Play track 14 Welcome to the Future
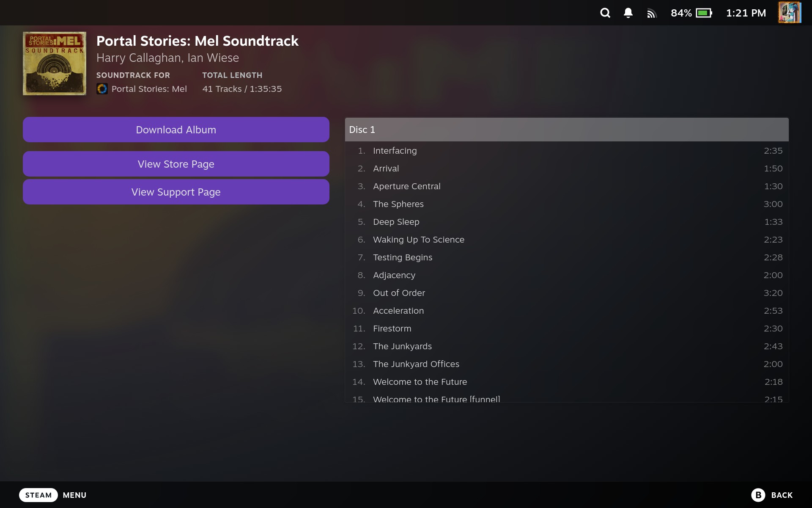Viewport: 812px width, 508px height. 567,382
